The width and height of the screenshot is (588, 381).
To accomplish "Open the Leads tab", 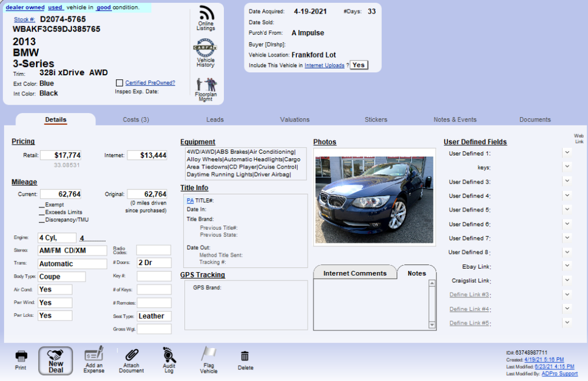I will tap(215, 119).
